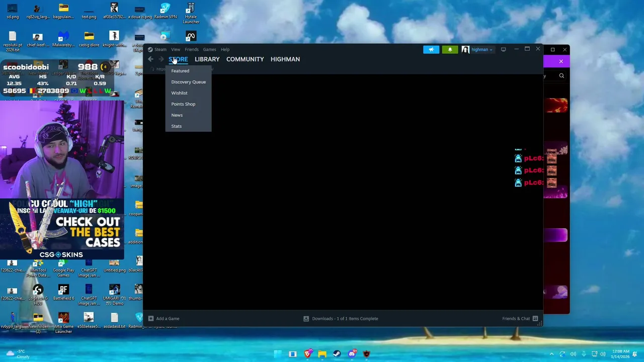Open sd.png desktop file
Screen dimensions: 644x362
click(13, 11)
